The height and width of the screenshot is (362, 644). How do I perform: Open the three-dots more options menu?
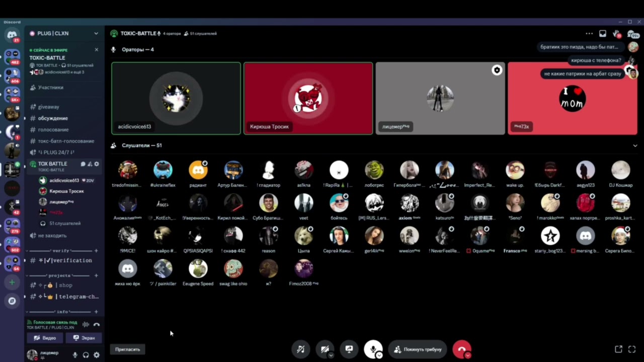589,34
